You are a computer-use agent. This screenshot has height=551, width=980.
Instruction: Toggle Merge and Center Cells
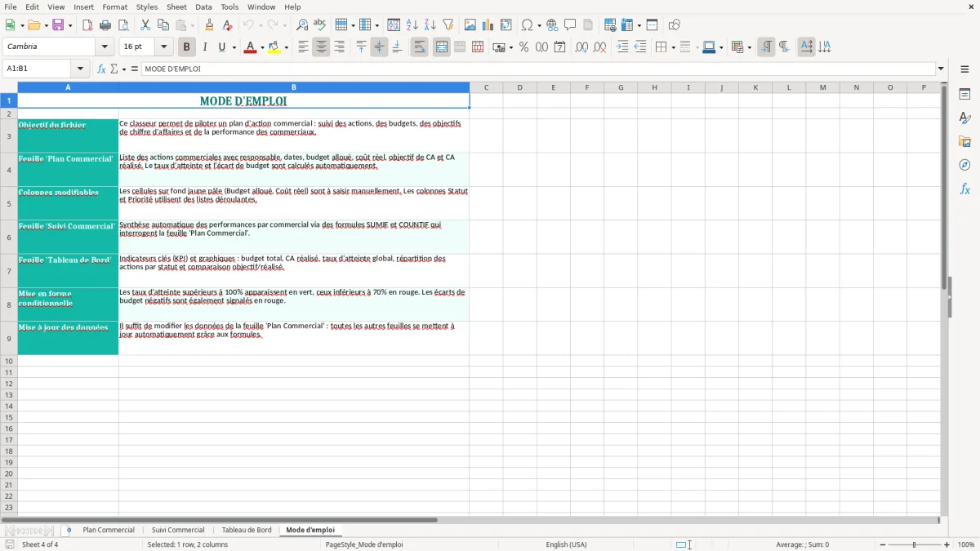pos(442,47)
